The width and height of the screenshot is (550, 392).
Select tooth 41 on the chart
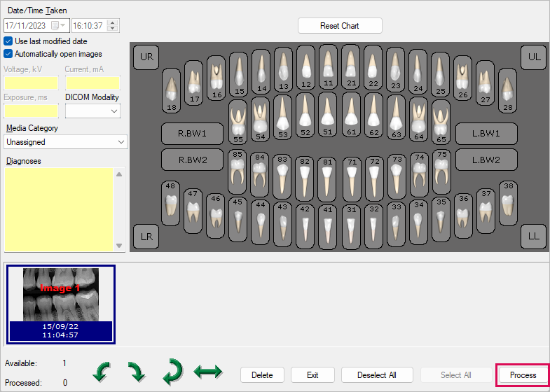click(328, 227)
